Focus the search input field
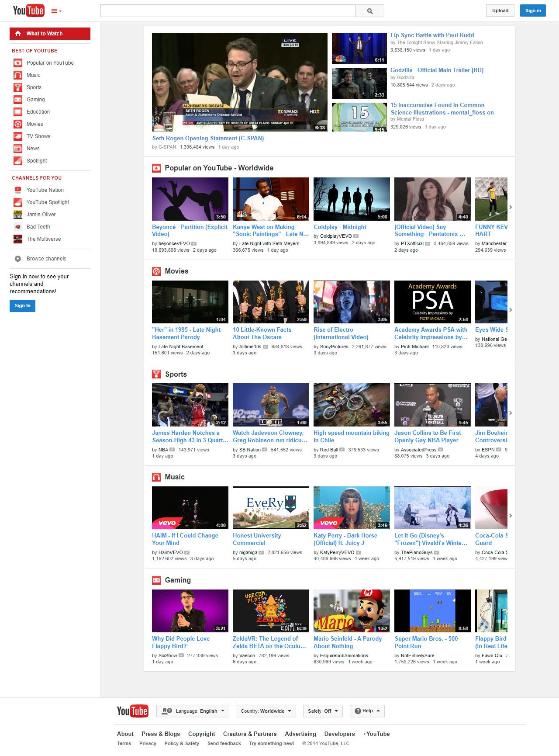 tap(228, 11)
